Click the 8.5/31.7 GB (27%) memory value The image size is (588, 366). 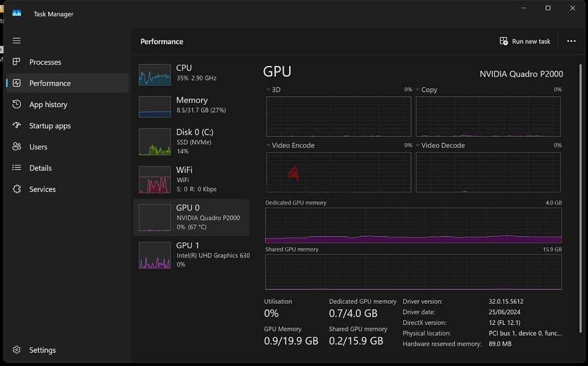pyautogui.click(x=201, y=110)
